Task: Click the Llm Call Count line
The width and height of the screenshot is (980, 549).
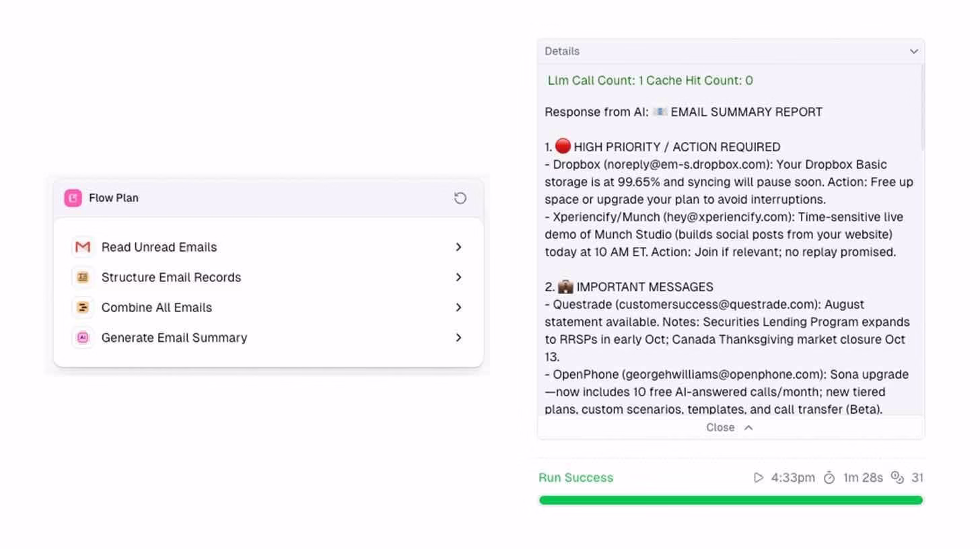Action: tap(650, 81)
